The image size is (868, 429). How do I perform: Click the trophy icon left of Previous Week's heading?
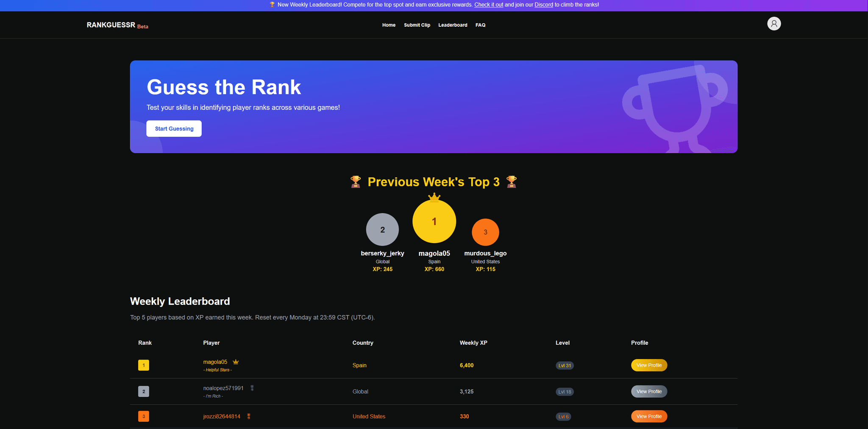click(x=356, y=182)
